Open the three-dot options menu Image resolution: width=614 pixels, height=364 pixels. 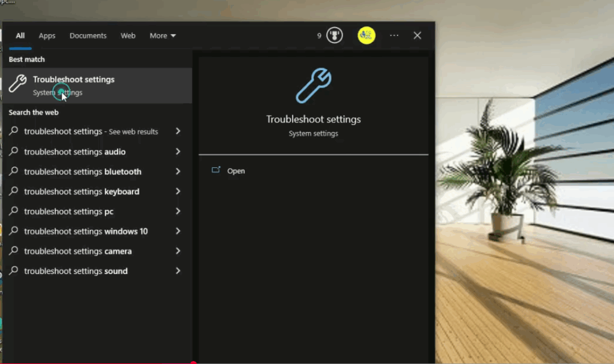tap(394, 35)
